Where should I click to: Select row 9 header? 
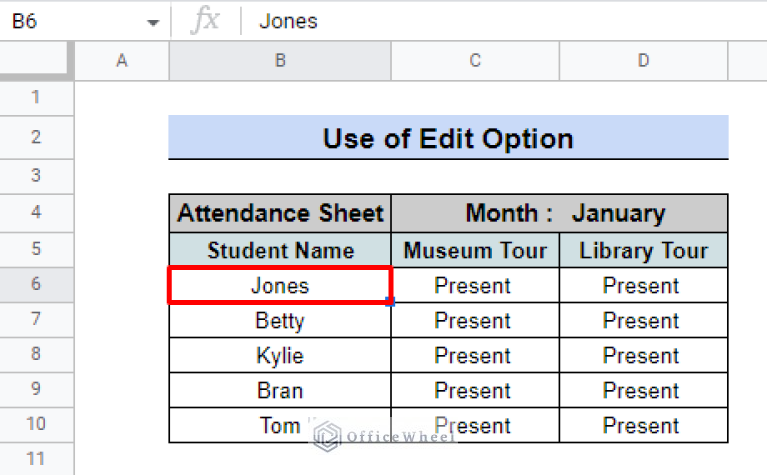pyautogui.click(x=36, y=389)
